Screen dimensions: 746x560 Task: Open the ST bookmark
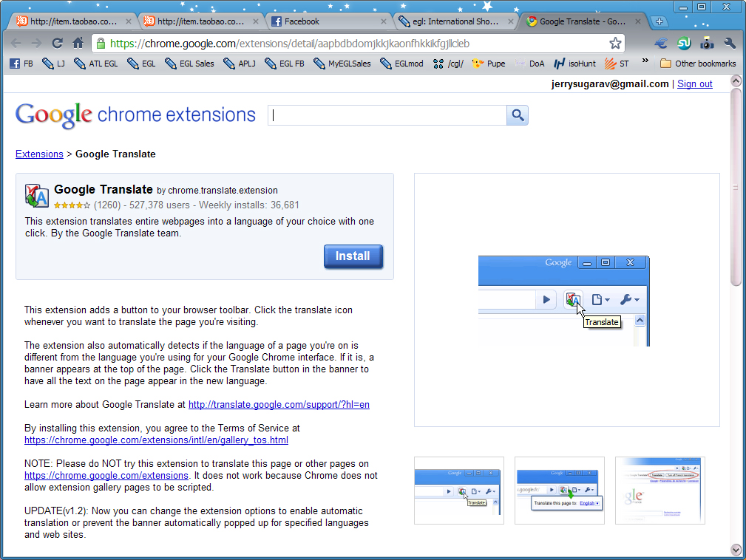click(617, 64)
